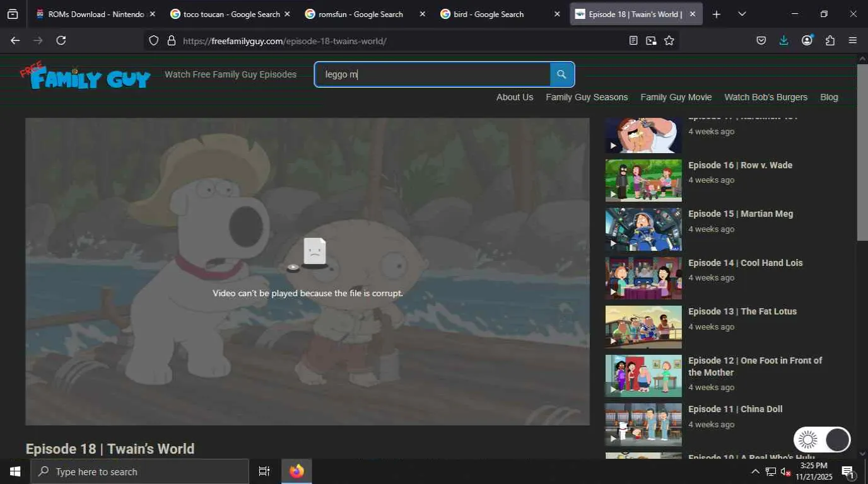Viewport: 868px width, 484px height.
Task: Play the China Doll episode thumbnail
Action: coord(643,425)
